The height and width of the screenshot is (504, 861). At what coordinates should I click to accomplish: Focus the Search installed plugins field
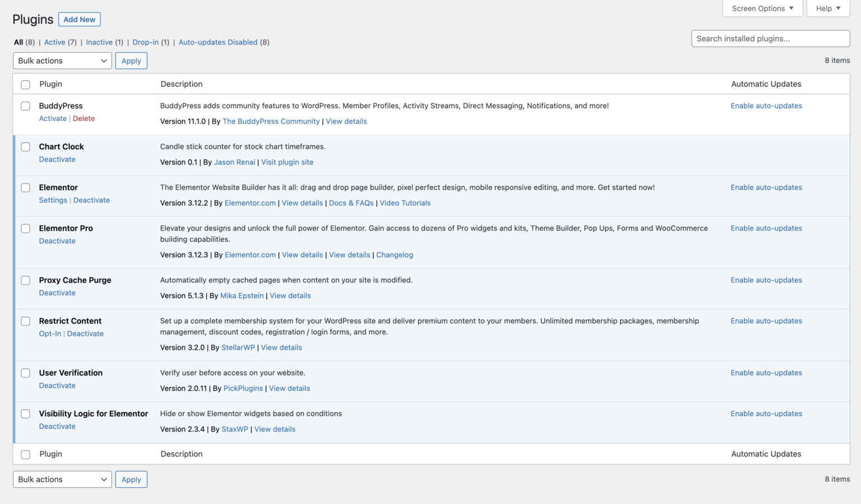(771, 39)
